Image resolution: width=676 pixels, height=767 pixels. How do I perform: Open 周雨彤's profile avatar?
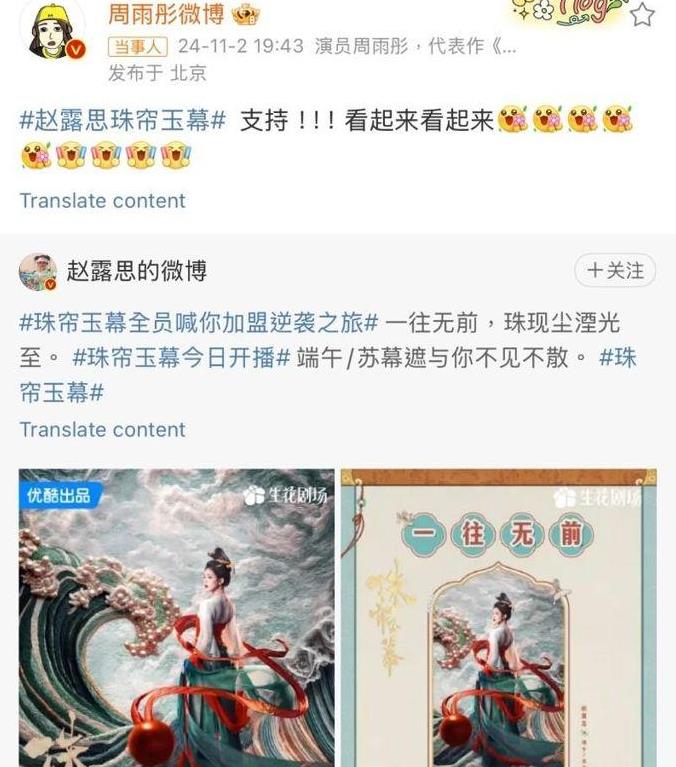pyautogui.click(x=52, y=30)
